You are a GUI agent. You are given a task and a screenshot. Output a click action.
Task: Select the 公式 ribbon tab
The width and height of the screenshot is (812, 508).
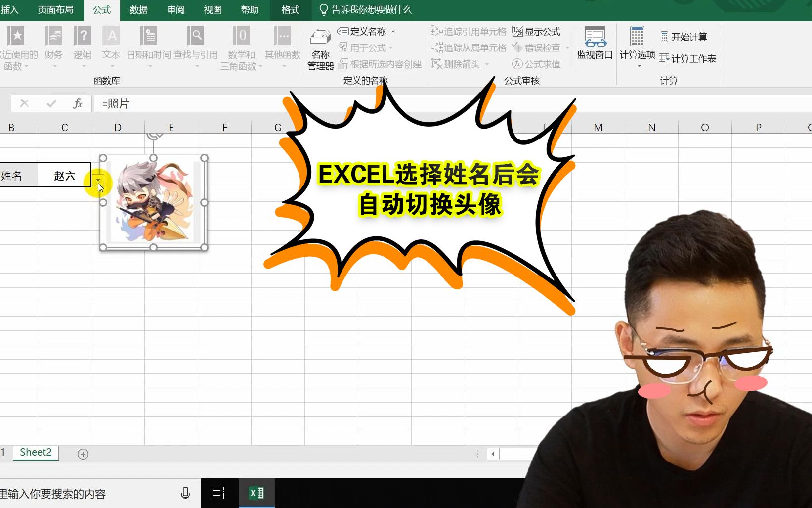pos(102,10)
